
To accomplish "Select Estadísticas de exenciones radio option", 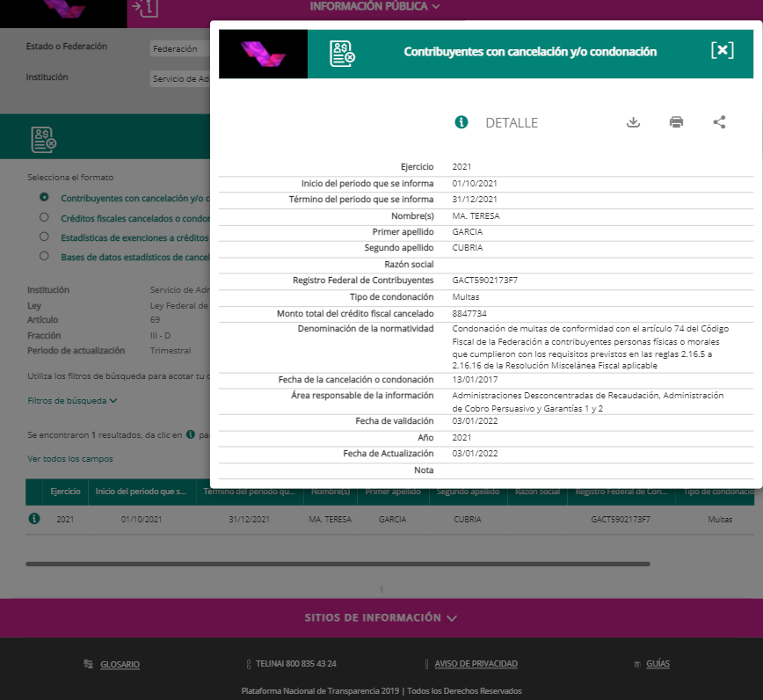I will click(x=44, y=237).
